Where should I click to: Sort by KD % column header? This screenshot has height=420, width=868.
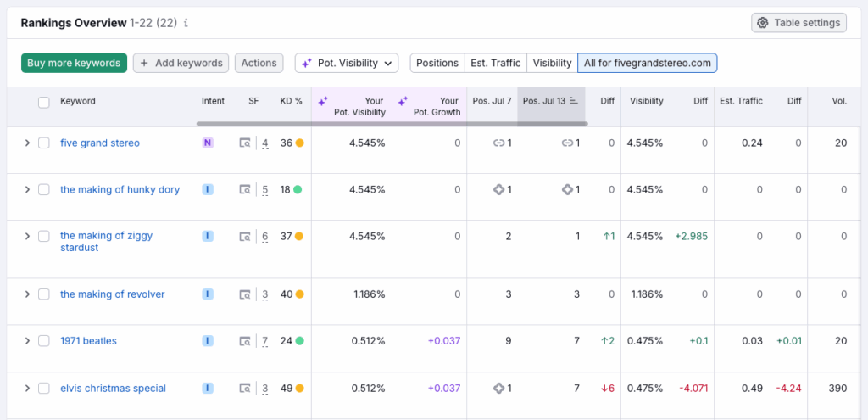(292, 101)
